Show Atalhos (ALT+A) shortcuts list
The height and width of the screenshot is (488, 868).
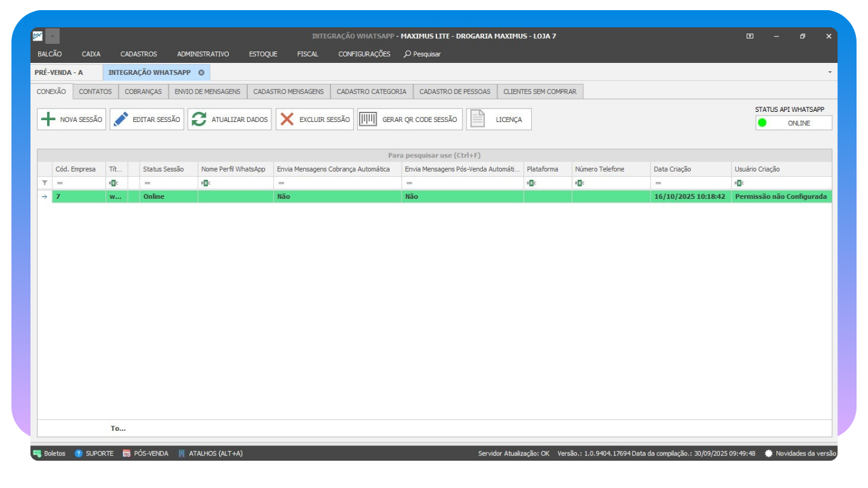[x=210, y=454]
